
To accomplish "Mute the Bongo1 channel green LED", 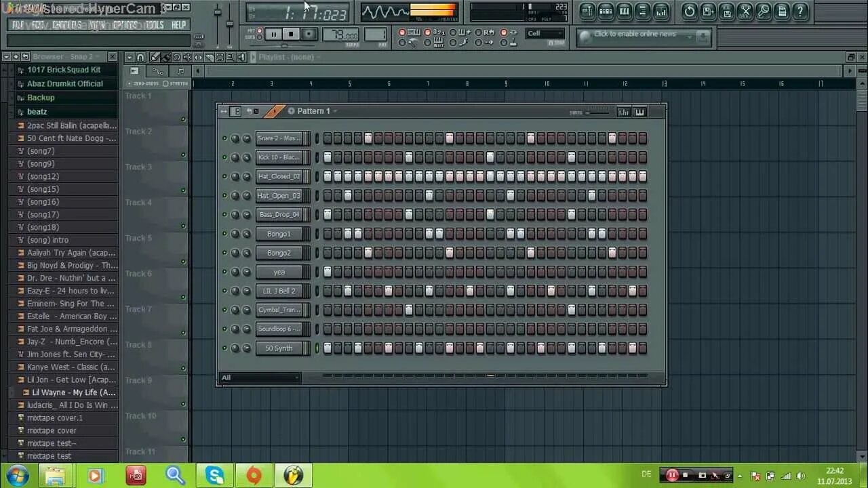I will click(224, 234).
